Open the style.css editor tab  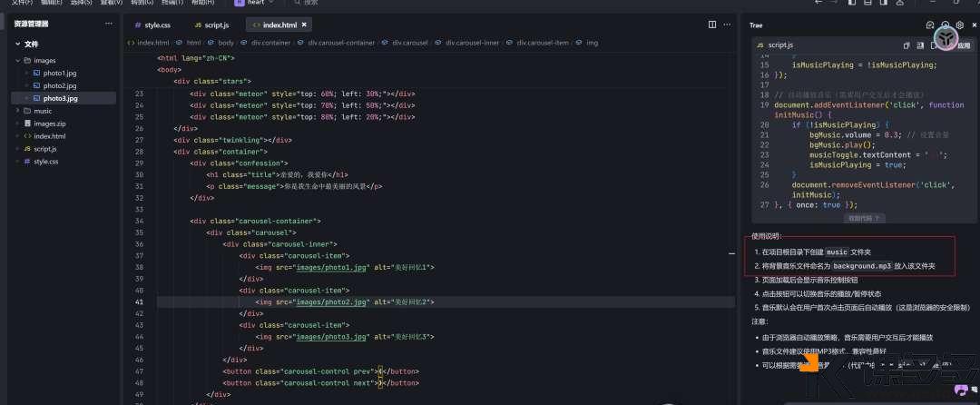pos(152,25)
